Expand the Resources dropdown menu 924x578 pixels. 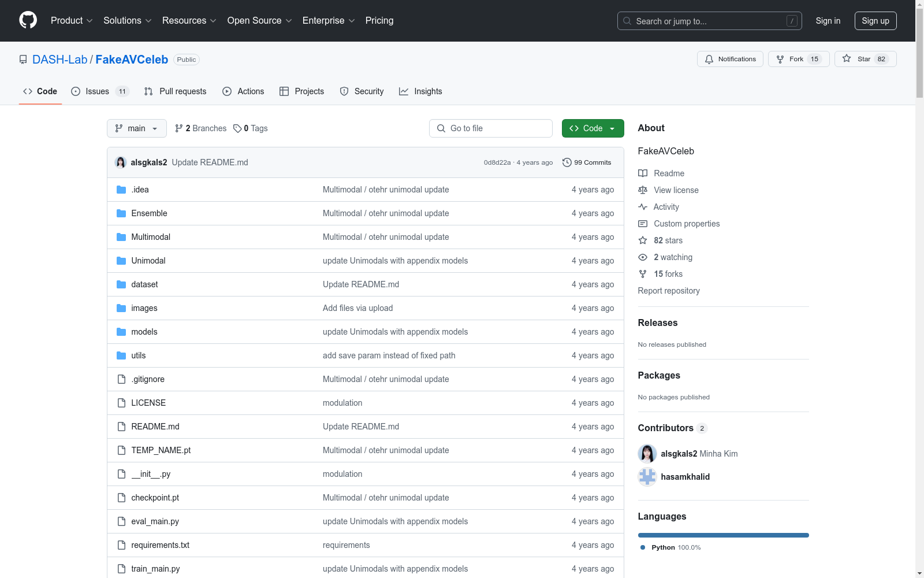pos(189,21)
